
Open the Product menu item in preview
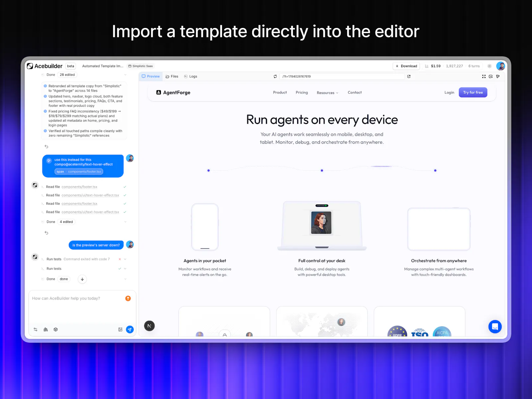tap(280, 92)
